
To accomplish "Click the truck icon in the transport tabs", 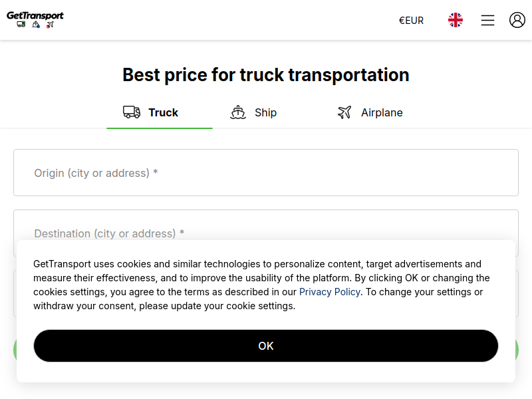I will [x=132, y=112].
